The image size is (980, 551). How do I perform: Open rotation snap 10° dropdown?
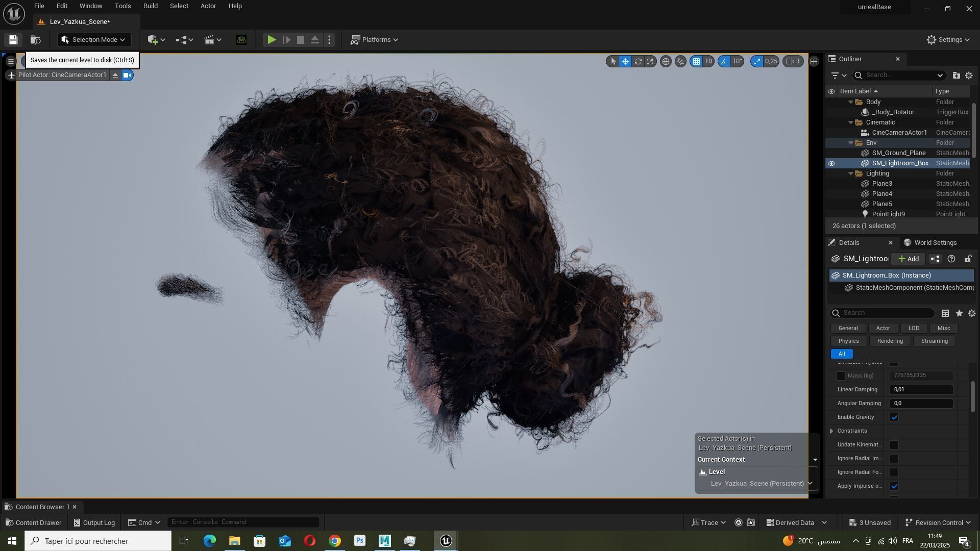click(x=738, y=61)
